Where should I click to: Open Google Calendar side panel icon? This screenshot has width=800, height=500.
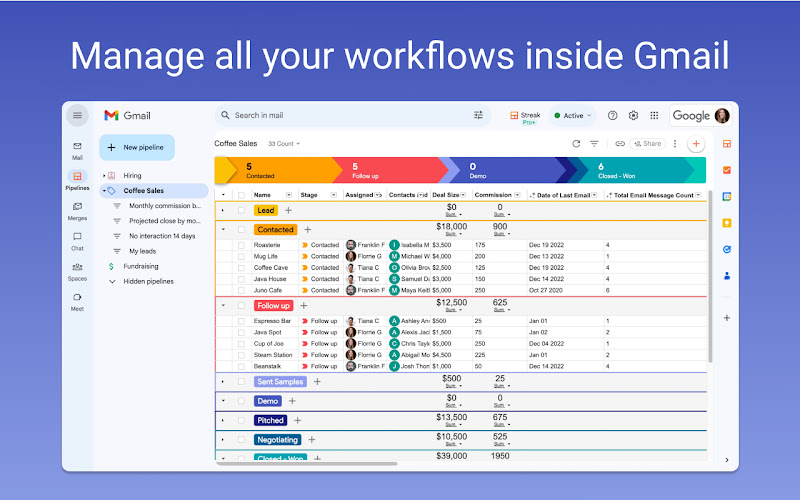727,196
